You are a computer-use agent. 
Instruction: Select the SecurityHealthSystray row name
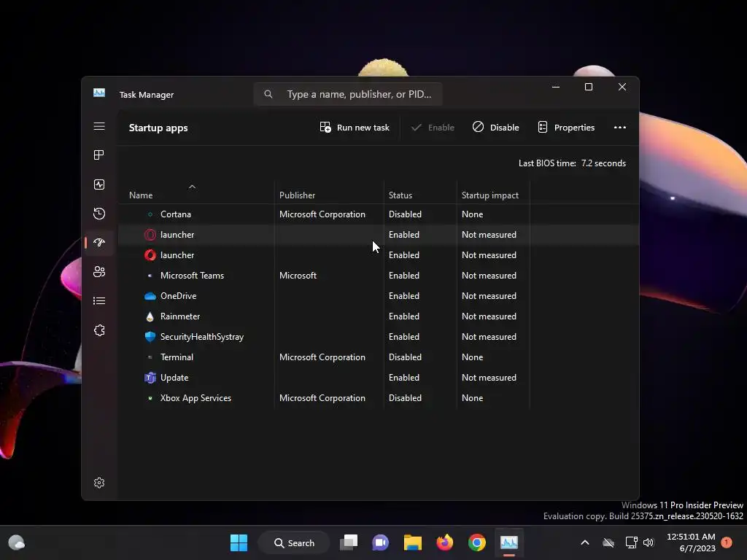pos(202,337)
